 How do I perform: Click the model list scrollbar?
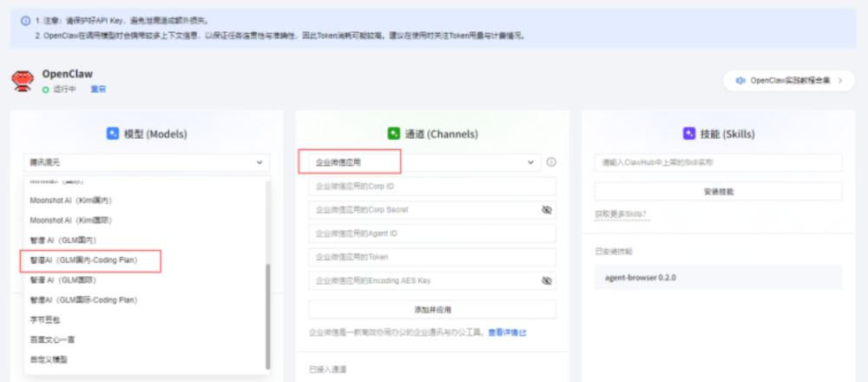pos(268,317)
